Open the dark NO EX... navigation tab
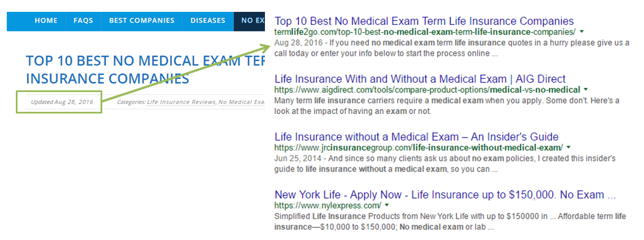 (x=249, y=20)
